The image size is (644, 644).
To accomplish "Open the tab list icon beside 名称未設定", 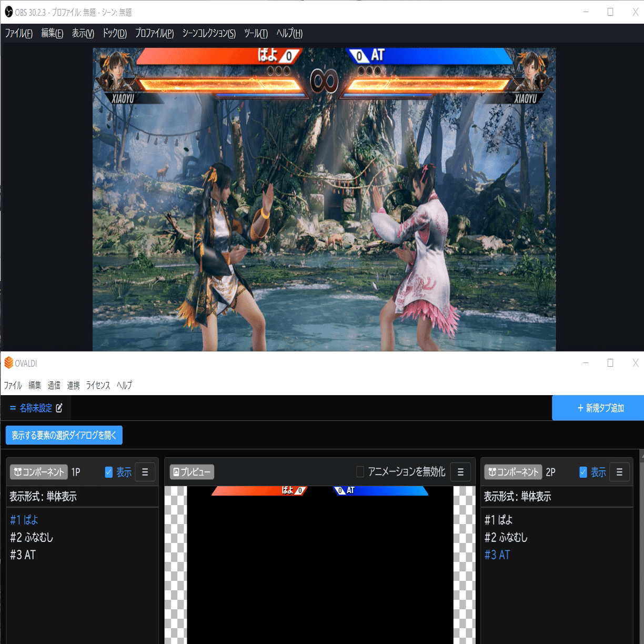I will [x=13, y=408].
